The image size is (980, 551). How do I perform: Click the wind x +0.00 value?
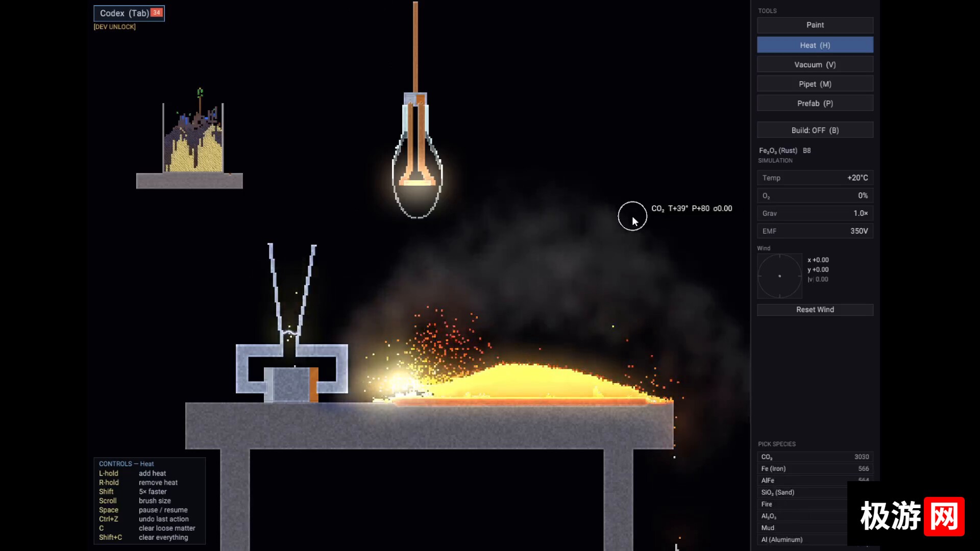(x=818, y=260)
